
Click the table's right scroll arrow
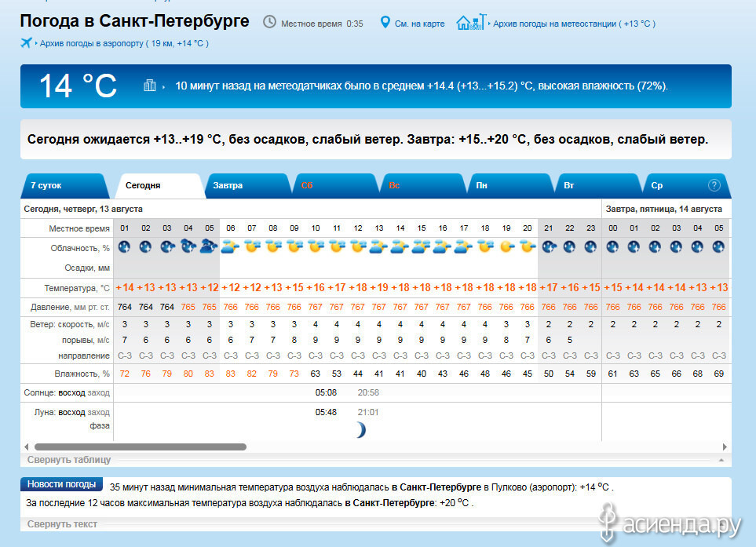(724, 447)
